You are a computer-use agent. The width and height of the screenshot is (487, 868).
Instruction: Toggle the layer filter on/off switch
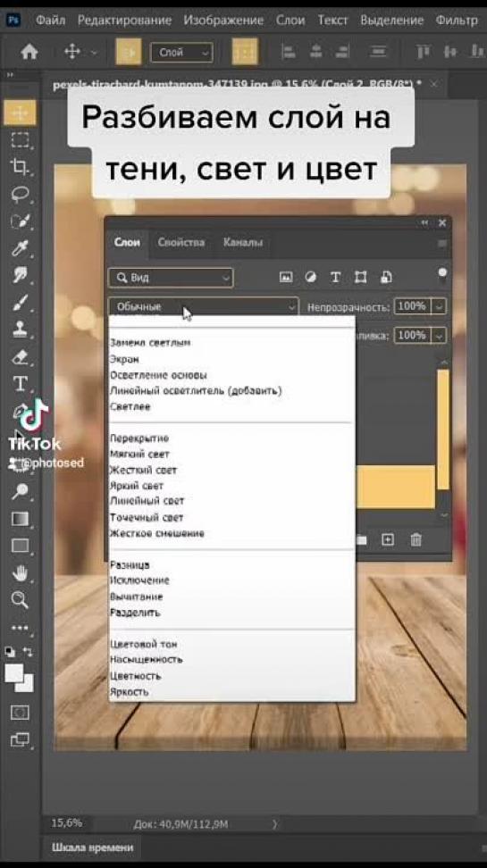[442, 275]
